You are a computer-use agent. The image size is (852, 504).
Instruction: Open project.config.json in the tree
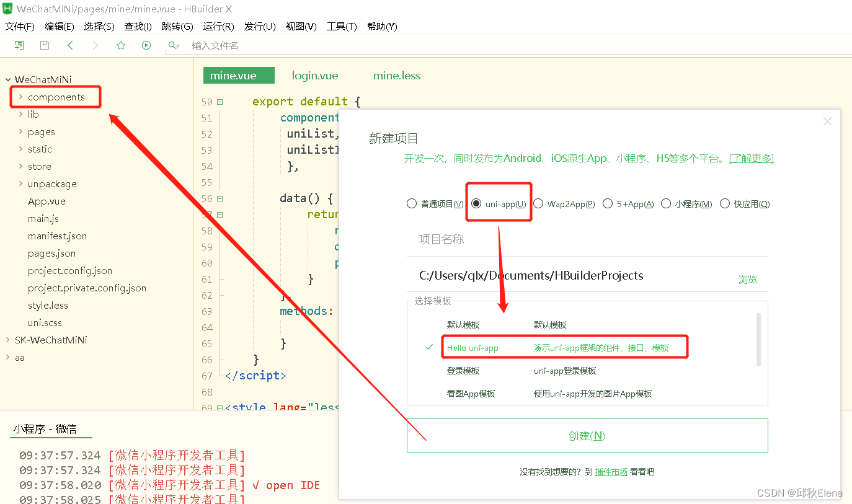click(x=70, y=271)
